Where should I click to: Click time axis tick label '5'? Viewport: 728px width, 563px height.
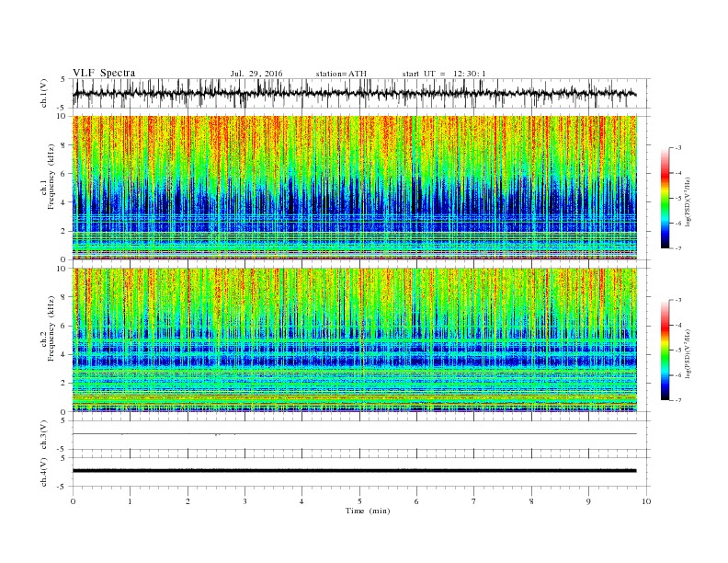[x=359, y=501]
